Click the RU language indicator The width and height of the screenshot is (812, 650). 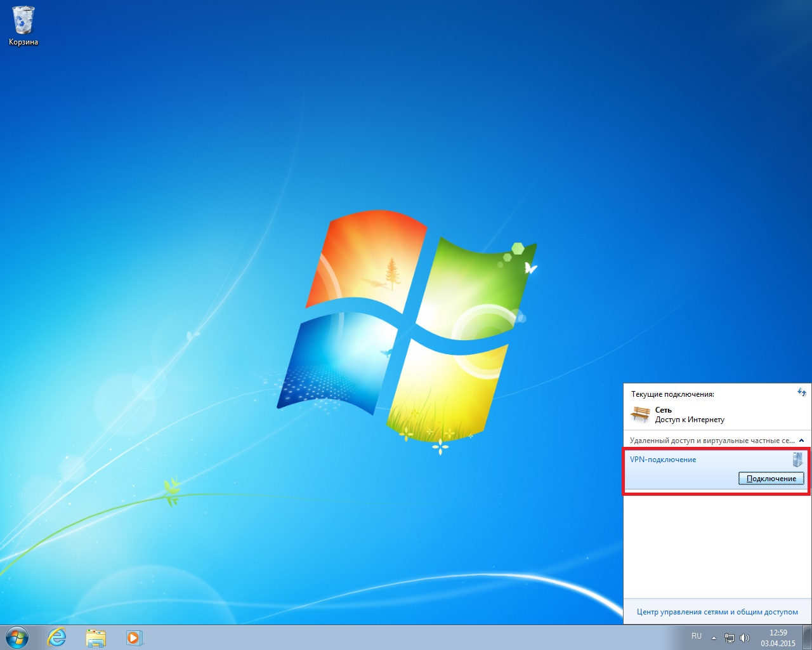click(x=697, y=636)
